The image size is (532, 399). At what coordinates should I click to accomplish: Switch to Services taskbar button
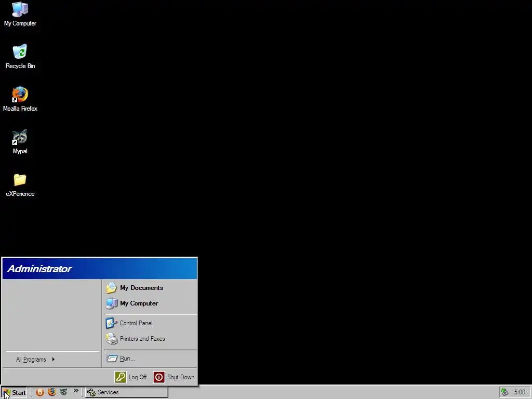click(x=127, y=392)
